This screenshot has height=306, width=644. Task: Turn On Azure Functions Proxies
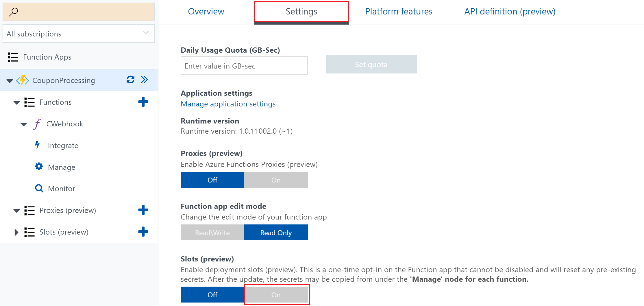tap(276, 180)
